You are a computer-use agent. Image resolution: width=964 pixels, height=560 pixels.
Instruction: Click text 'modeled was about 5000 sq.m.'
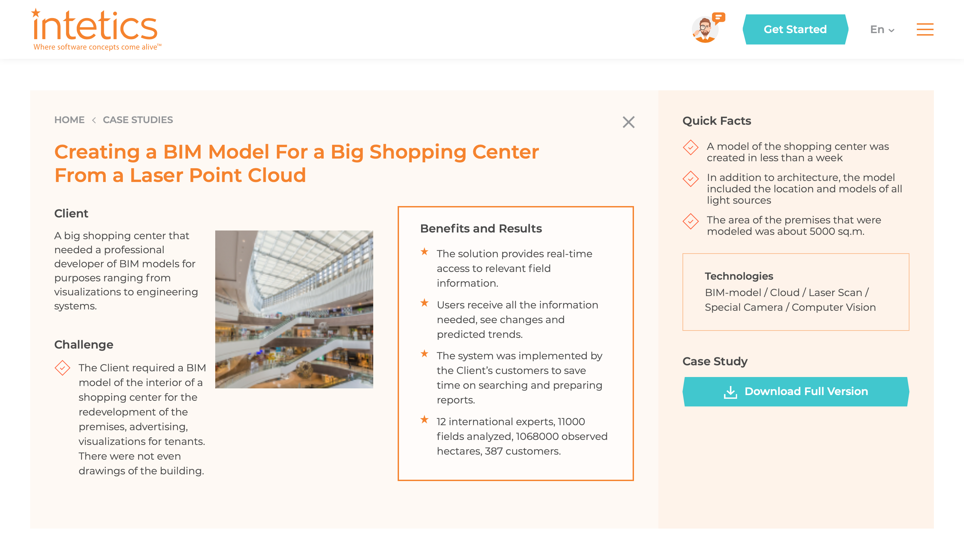(785, 231)
